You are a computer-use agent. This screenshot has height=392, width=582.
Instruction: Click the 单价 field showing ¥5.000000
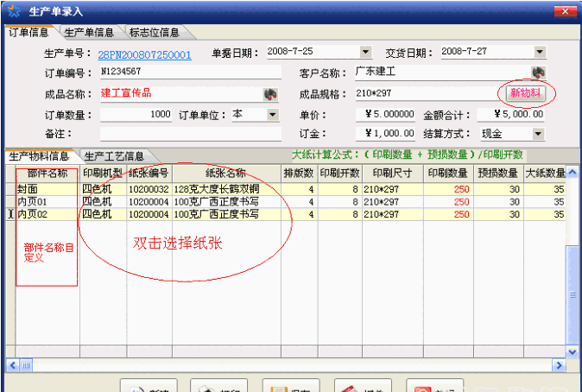(x=385, y=114)
